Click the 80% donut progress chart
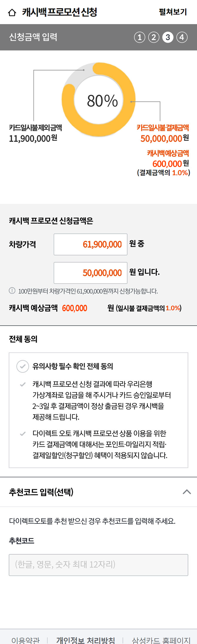The width and height of the screenshot is (197, 644). [x=99, y=100]
